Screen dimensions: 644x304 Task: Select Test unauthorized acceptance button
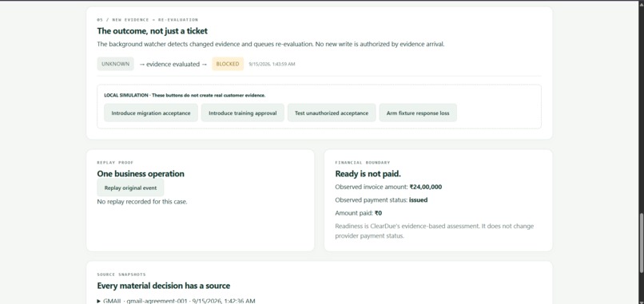click(332, 113)
